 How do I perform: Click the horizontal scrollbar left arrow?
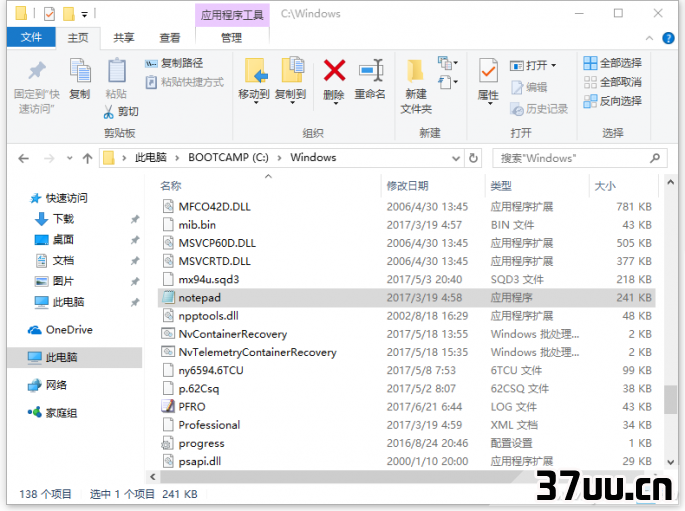pyautogui.click(x=152, y=476)
